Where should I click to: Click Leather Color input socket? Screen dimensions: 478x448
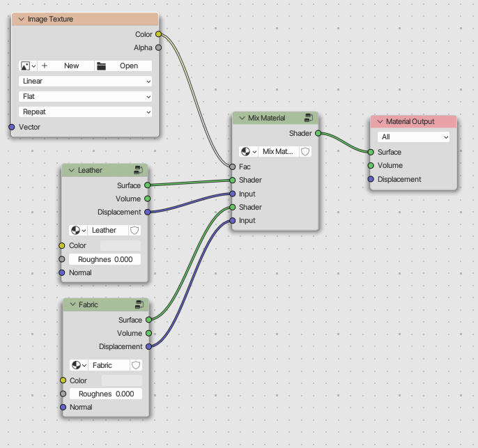click(62, 246)
